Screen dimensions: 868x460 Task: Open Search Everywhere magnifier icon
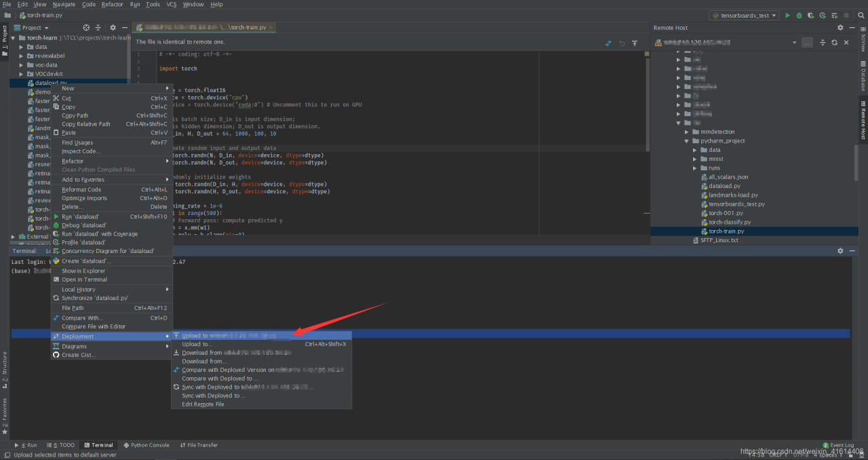tap(860, 15)
